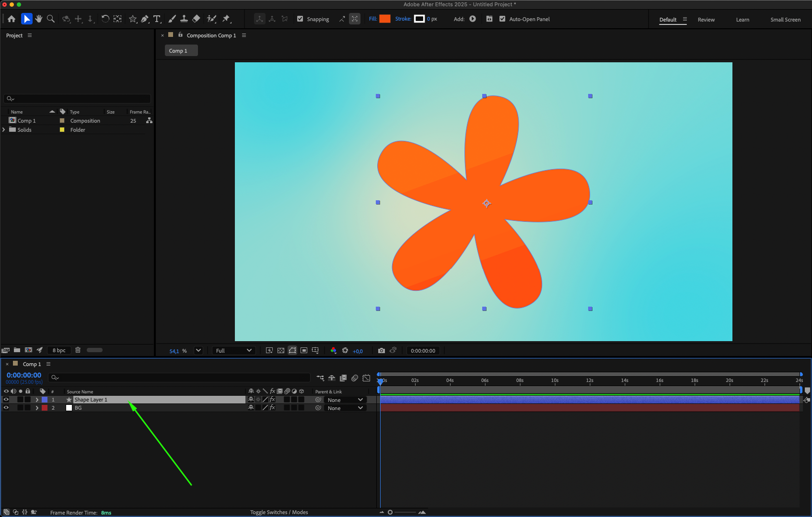Screen dimensions: 812x517
Task: Click the Fill label link
Action: coord(373,19)
